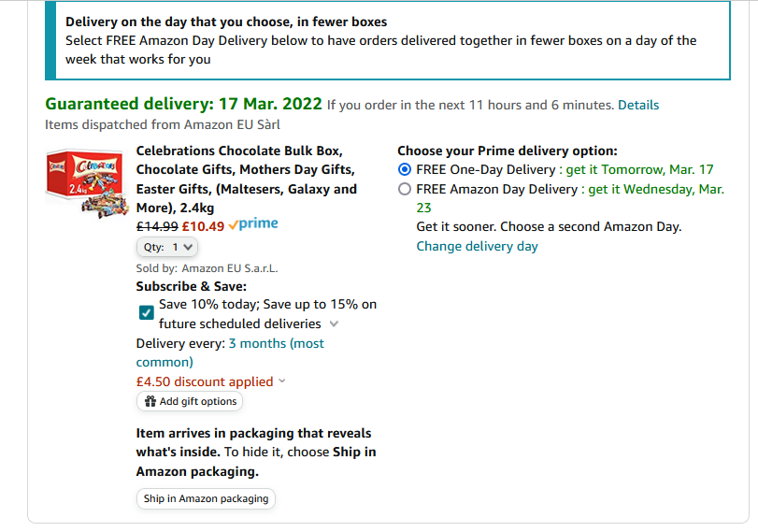Expand the £4.50 discount applied details

point(282,381)
